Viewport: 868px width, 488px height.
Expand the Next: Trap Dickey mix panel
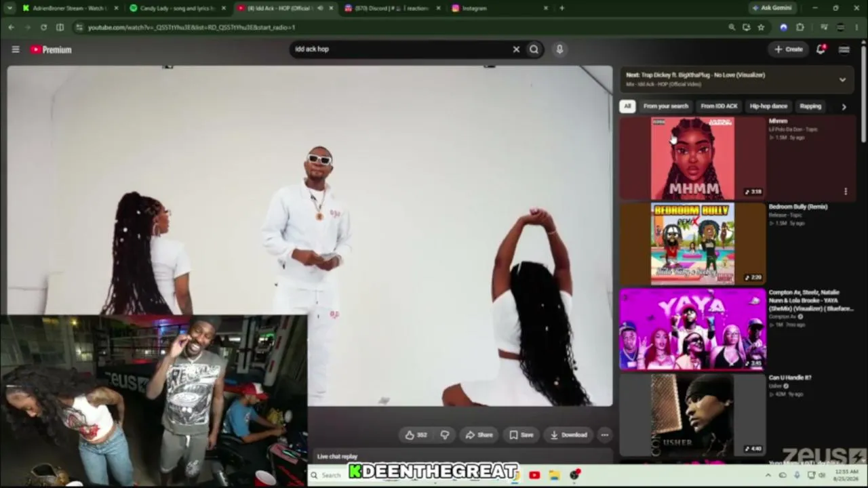point(842,79)
